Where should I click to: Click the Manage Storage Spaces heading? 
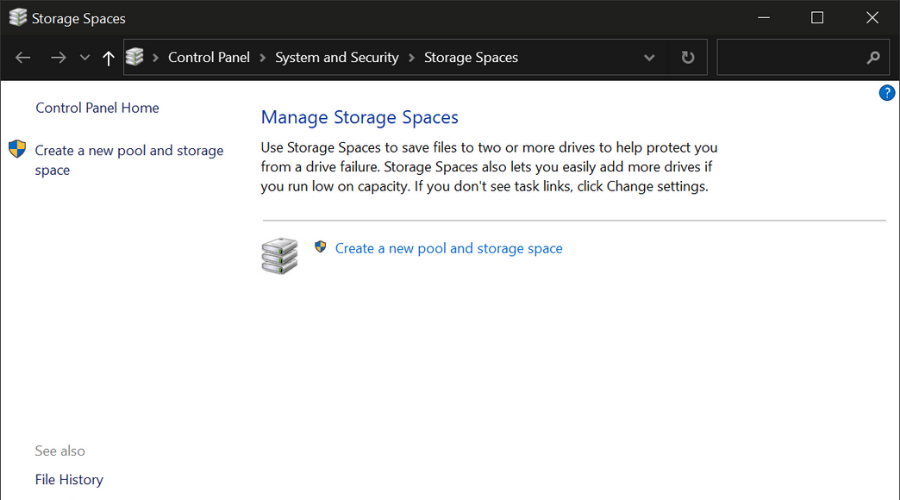pyautogui.click(x=359, y=117)
